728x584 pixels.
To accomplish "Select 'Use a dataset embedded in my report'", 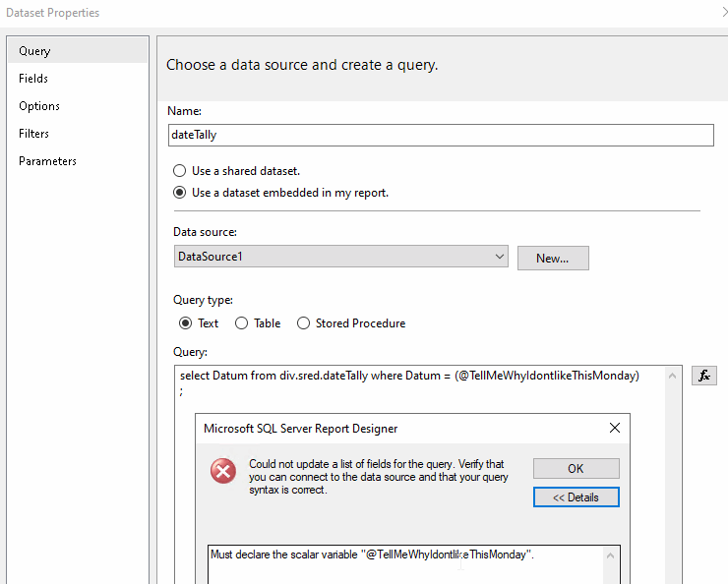I will point(180,193).
